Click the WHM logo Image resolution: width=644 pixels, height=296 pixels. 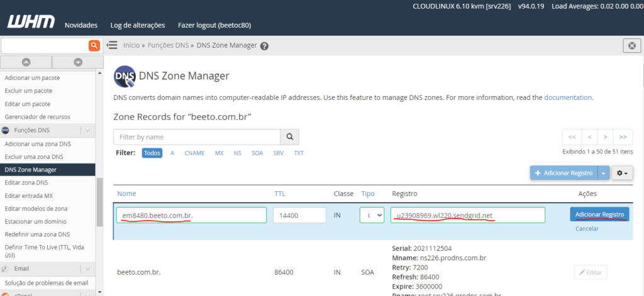coord(31,22)
